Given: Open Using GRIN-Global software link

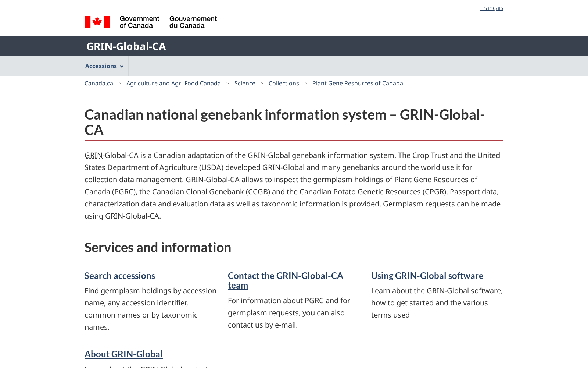Looking at the screenshot, I should [427, 276].
